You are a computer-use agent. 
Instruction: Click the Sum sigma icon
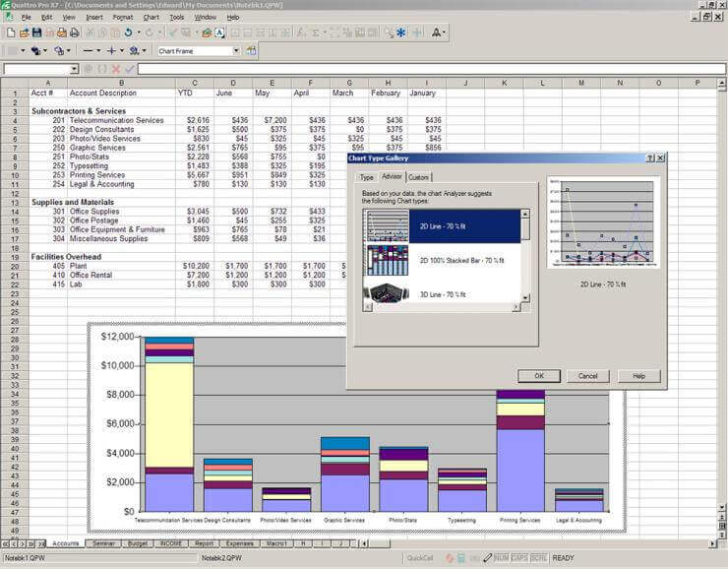point(316,32)
